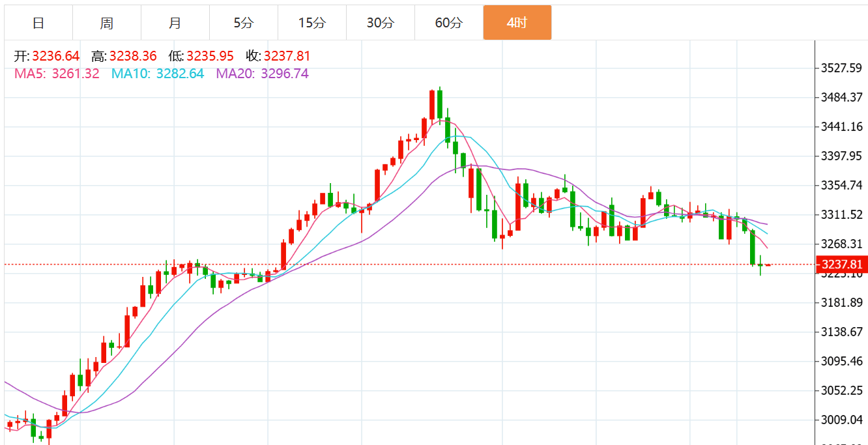Click the 3009.04 axis label

coord(841,420)
